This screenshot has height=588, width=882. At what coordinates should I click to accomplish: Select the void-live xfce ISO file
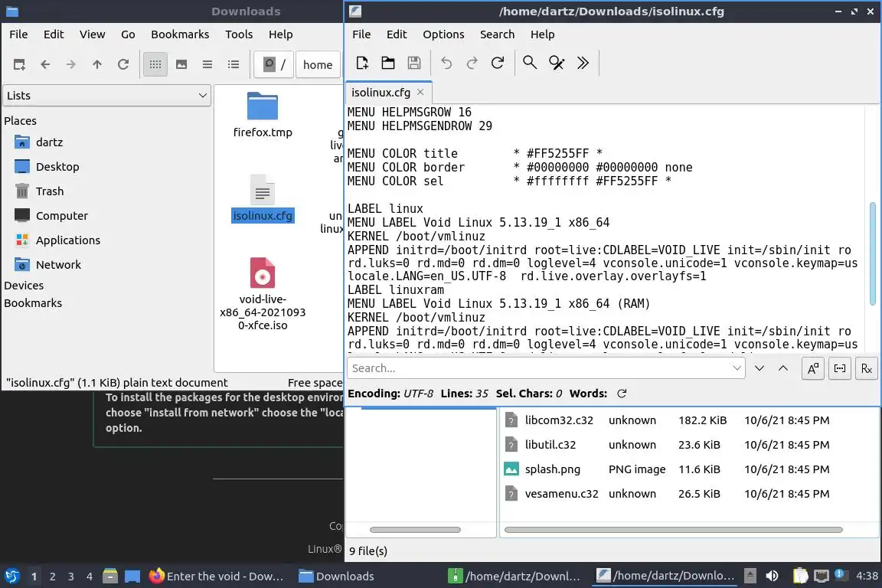point(262,294)
